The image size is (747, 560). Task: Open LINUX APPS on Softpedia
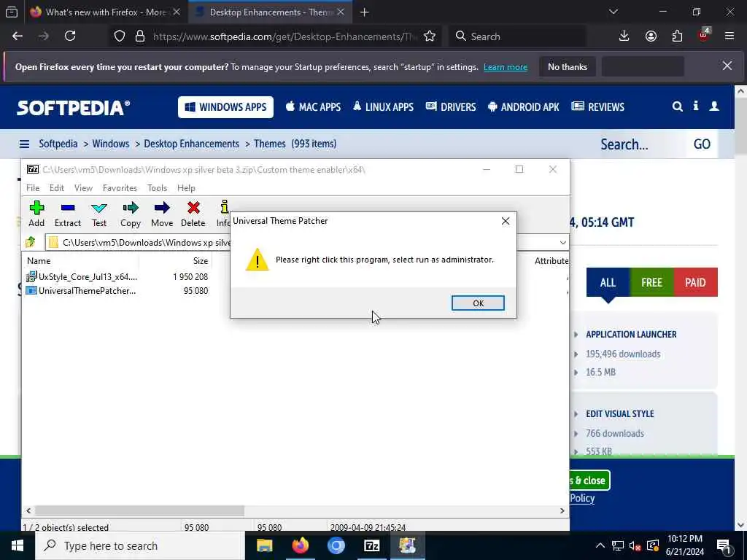coord(383,107)
